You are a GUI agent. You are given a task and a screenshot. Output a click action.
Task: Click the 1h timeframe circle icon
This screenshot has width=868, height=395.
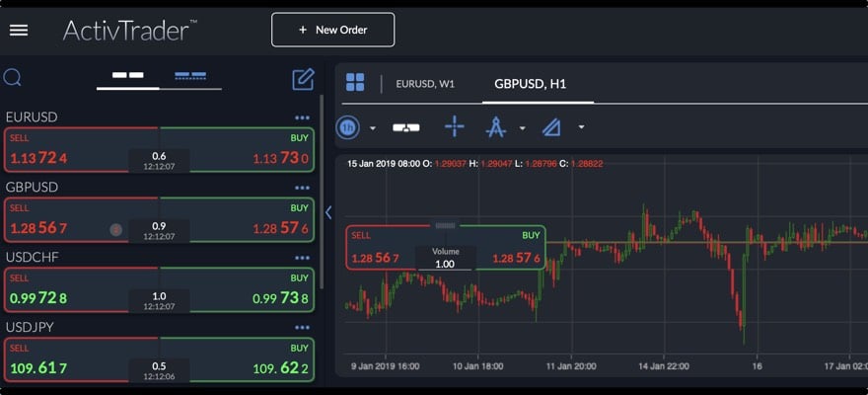tap(348, 127)
